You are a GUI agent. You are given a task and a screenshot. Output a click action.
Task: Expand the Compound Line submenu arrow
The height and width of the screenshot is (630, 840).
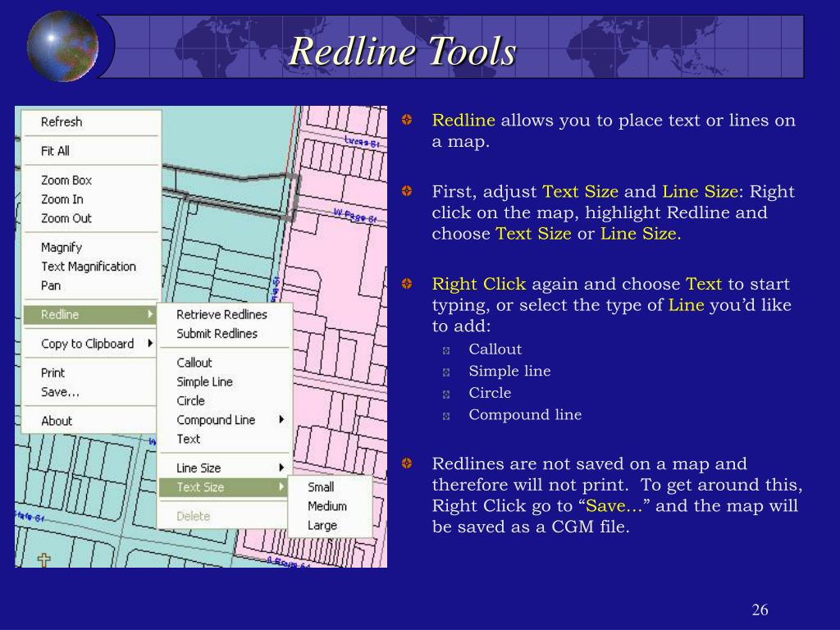(x=281, y=419)
